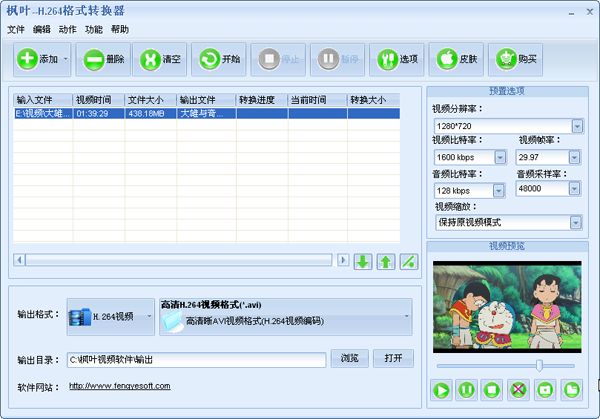This screenshot has width=600, height=419.
Task: Open the 编辑 menu
Action: tap(42, 29)
